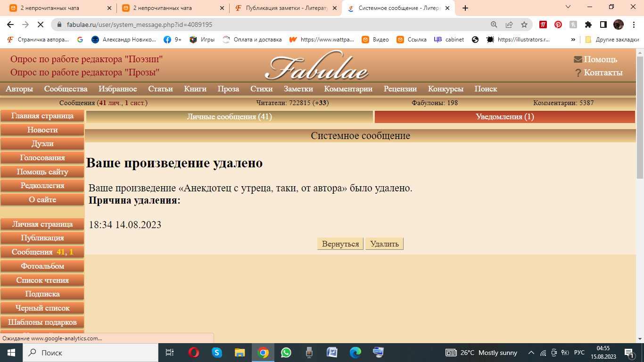Open Новости in the sidebar
644x362 pixels.
click(42, 130)
